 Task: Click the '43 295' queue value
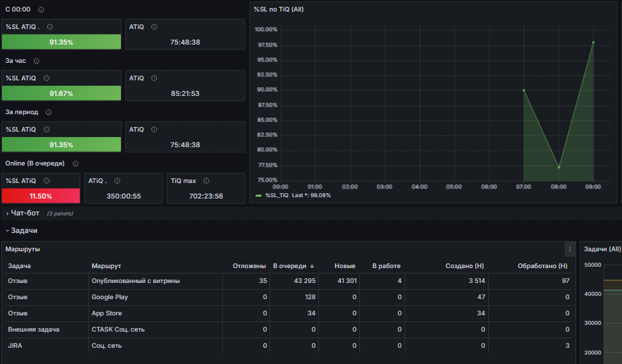click(305, 281)
